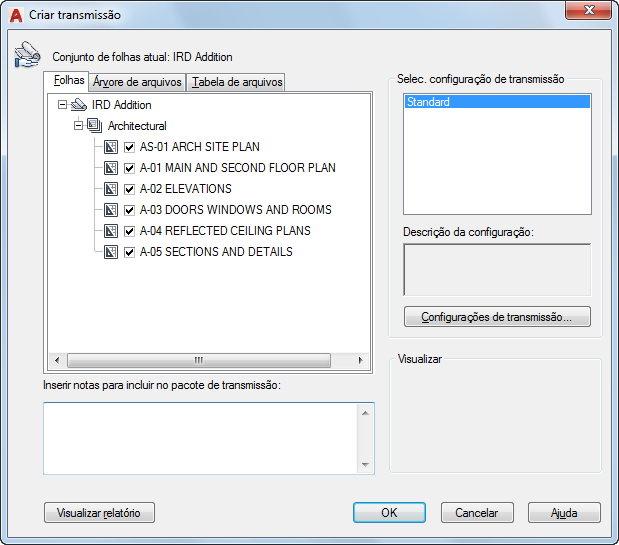Open the Tabela de arquivos tab
Screen dimensions: 619x545
coord(237,82)
